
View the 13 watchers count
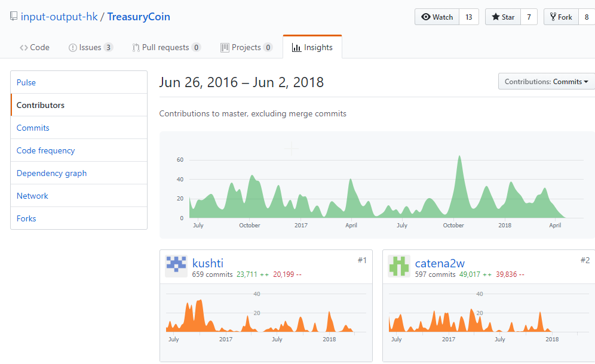pos(468,17)
